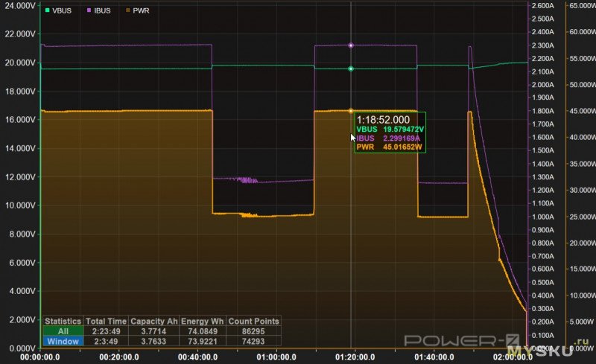Click the Statistics table header
This screenshot has height=364, width=596.
(63, 321)
